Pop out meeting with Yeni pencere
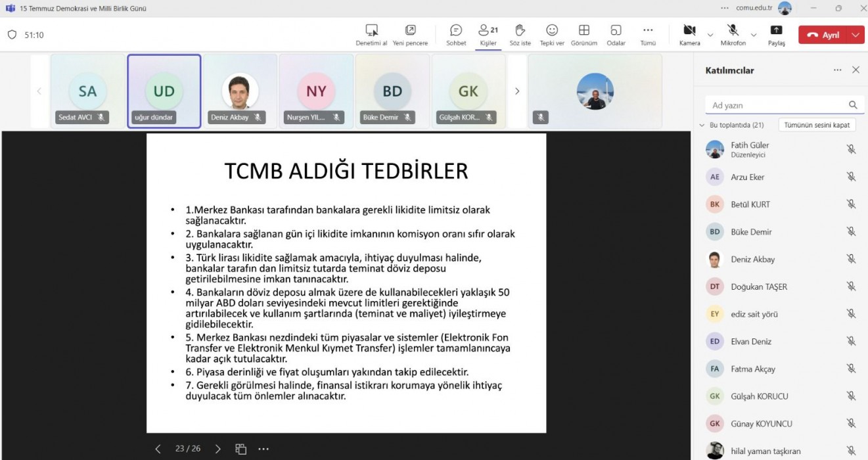Image resolution: width=868 pixels, height=460 pixels. [x=410, y=35]
